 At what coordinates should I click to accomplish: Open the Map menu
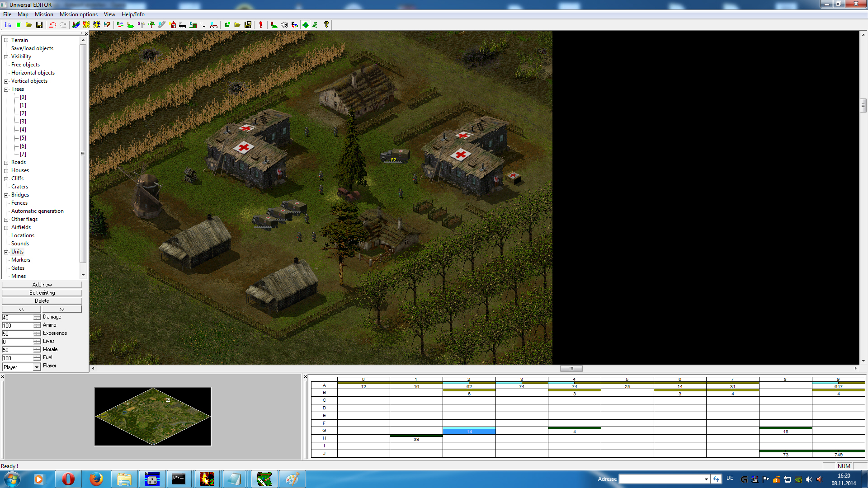[23, 14]
